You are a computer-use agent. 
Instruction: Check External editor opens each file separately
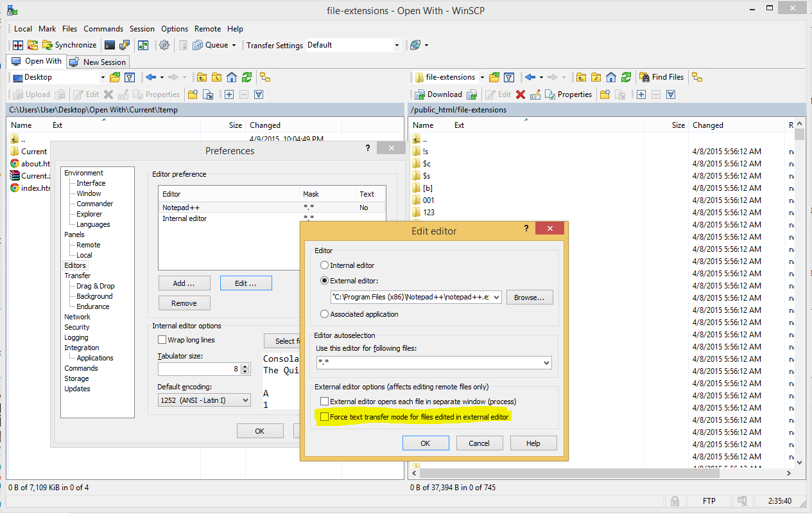click(x=325, y=402)
